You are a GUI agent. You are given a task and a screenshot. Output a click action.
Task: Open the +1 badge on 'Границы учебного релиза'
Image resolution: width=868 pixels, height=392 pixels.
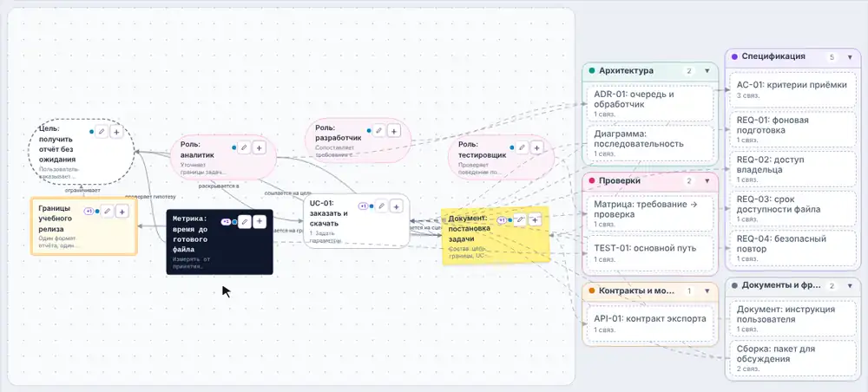pos(89,211)
